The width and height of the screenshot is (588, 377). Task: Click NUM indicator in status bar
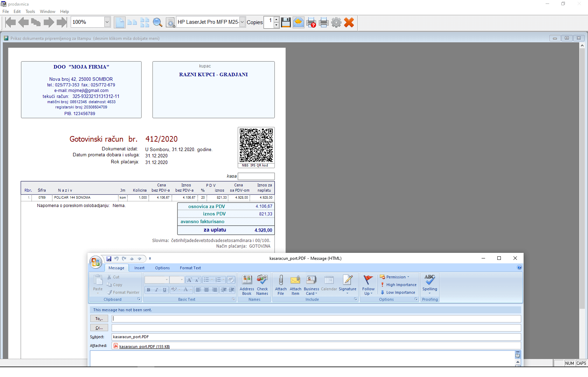(x=570, y=363)
